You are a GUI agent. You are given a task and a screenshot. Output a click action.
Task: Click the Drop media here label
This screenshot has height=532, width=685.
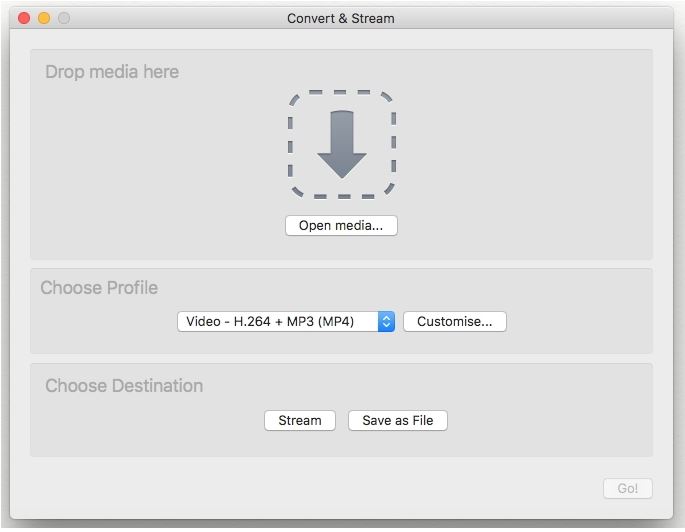click(x=112, y=72)
